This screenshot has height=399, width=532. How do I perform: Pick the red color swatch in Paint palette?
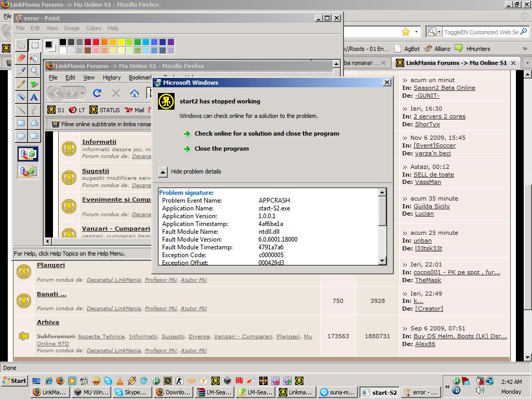[x=96, y=42]
